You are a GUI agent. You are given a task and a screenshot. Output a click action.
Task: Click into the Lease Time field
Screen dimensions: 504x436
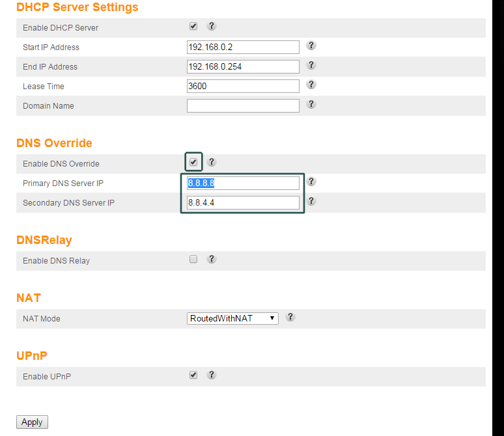tap(243, 86)
